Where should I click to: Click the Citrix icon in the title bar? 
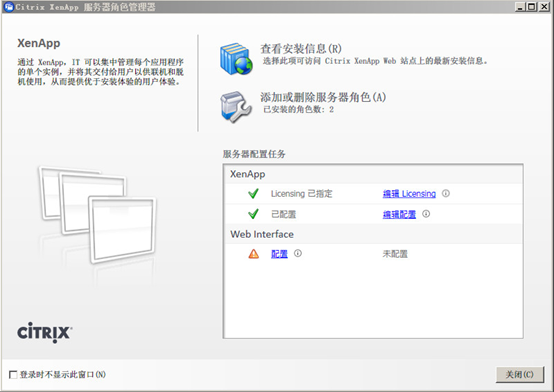click(x=8, y=7)
